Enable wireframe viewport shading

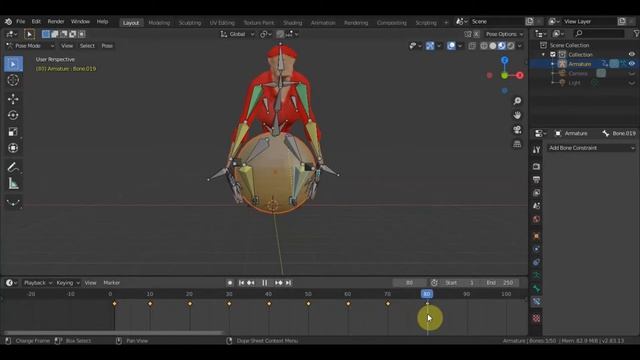(x=484, y=46)
